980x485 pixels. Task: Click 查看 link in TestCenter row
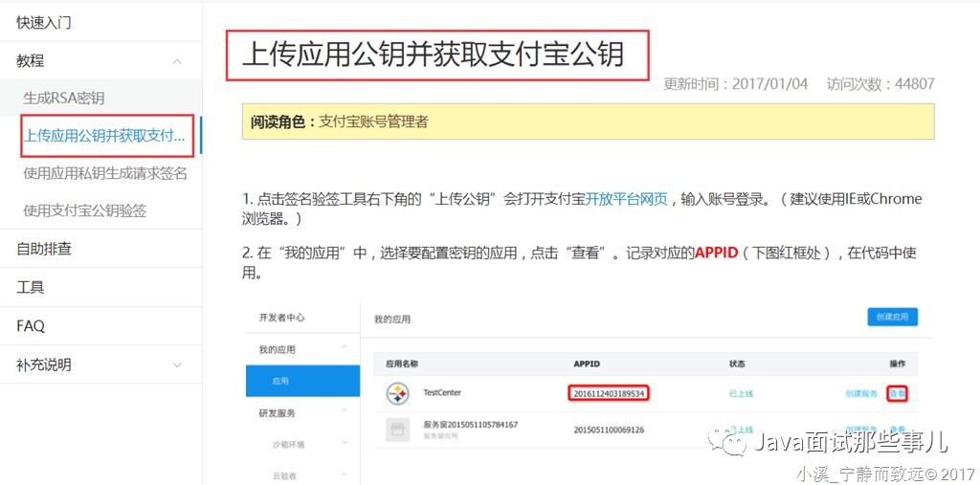(x=898, y=394)
